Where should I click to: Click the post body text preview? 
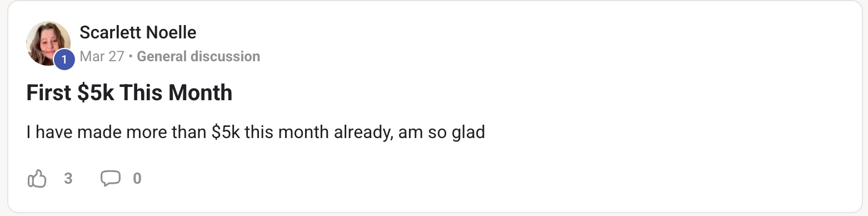coord(256,132)
